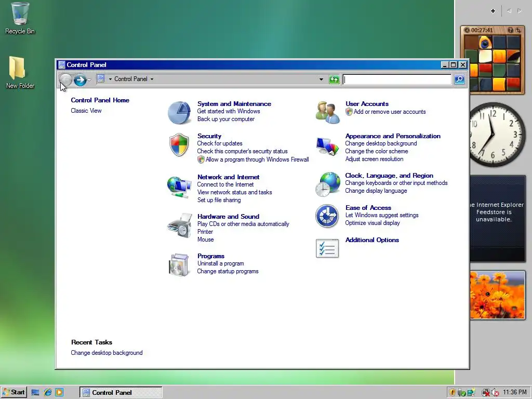Click the magnifier Search button
Screen dimensions: 532x399
pos(459,79)
